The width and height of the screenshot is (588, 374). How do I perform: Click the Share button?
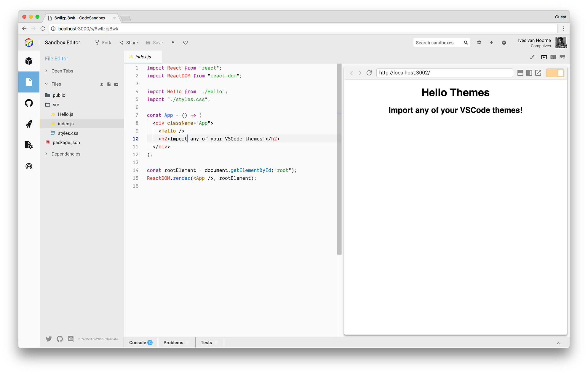point(129,42)
